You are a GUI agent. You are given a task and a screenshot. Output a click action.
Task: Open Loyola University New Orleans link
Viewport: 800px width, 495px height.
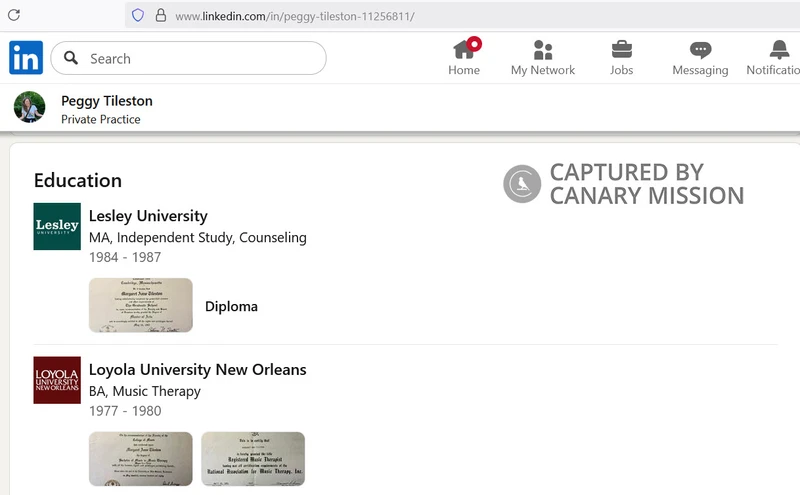[x=197, y=369]
